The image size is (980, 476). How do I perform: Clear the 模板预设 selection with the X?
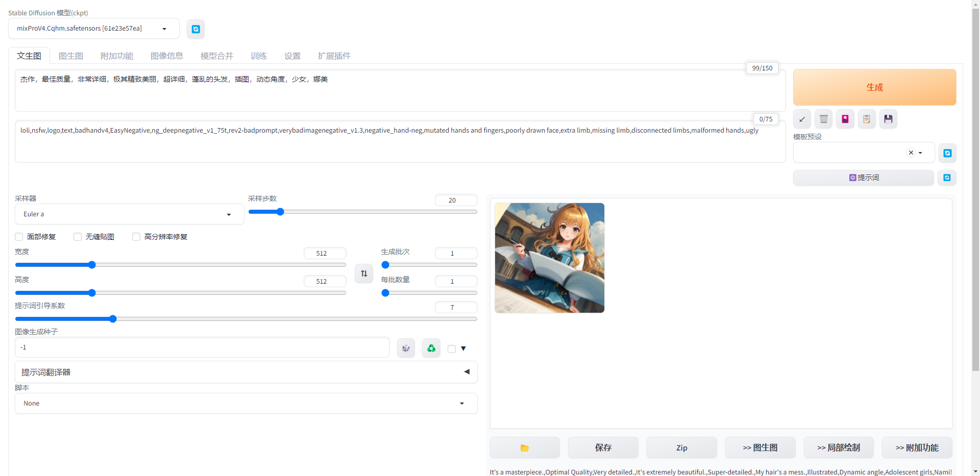click(x=911, y=153)
